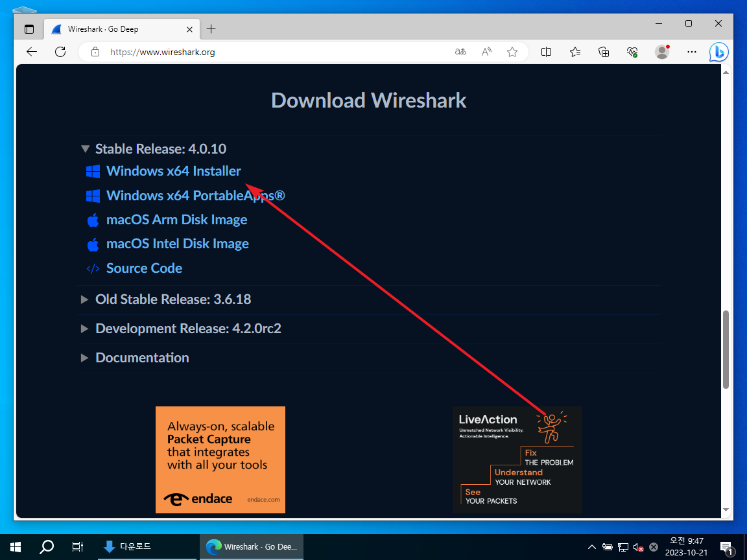Download Windows x64 PortableApps
747x560 pixels.
pos(195,196)
